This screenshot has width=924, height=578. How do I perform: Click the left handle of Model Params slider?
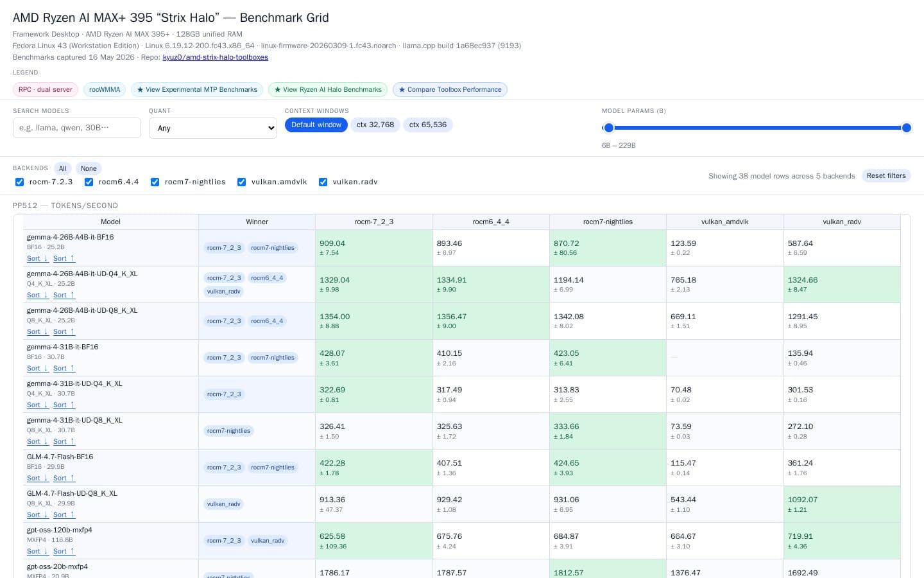pos(609,128)
